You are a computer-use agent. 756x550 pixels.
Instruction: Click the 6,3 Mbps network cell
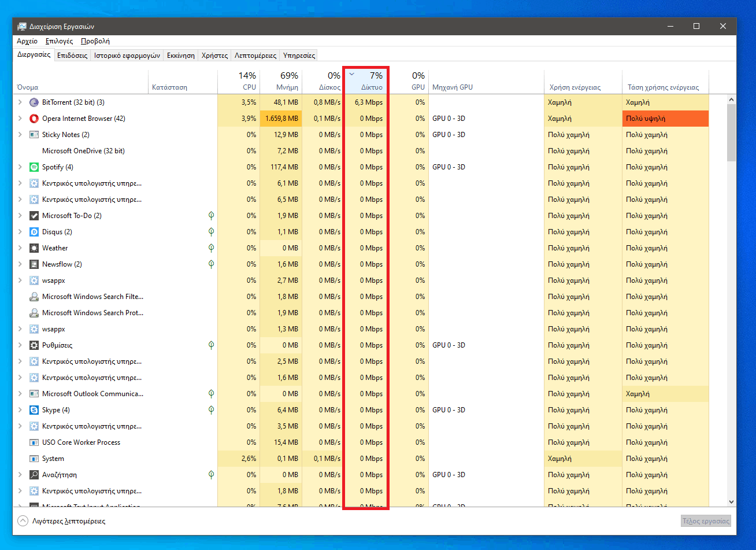[365, 102]
